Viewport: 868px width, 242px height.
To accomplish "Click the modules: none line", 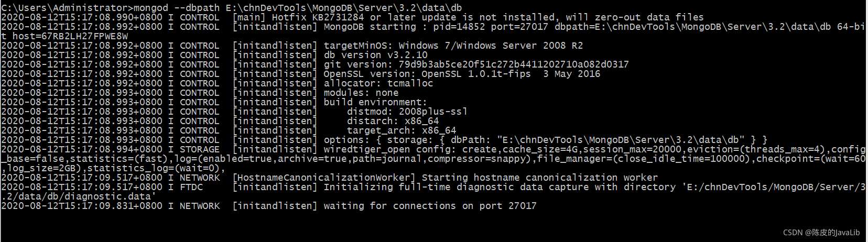I will 361,93.
